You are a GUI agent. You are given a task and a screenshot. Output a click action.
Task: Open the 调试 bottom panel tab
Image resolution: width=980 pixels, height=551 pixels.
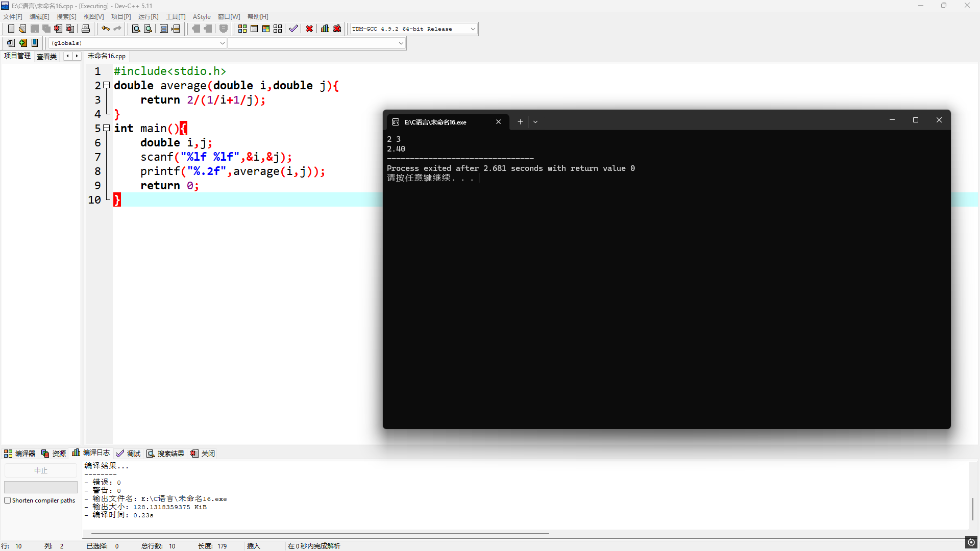click(128, 454)
